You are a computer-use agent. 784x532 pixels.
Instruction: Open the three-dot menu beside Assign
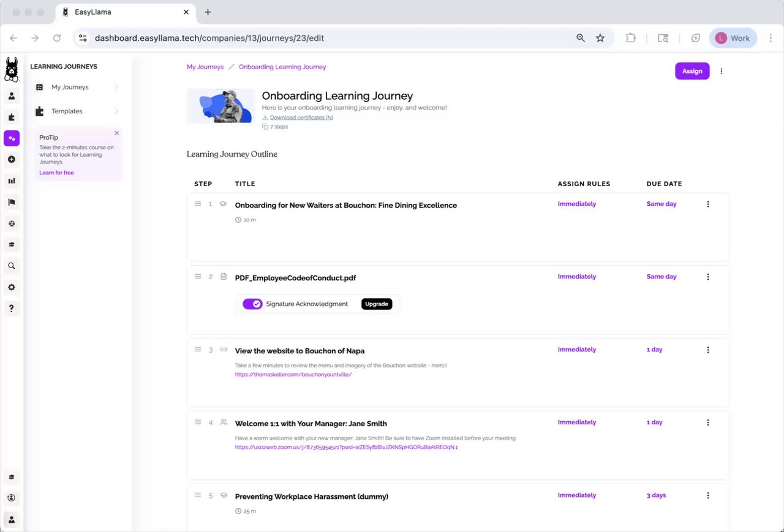(722, 71)
